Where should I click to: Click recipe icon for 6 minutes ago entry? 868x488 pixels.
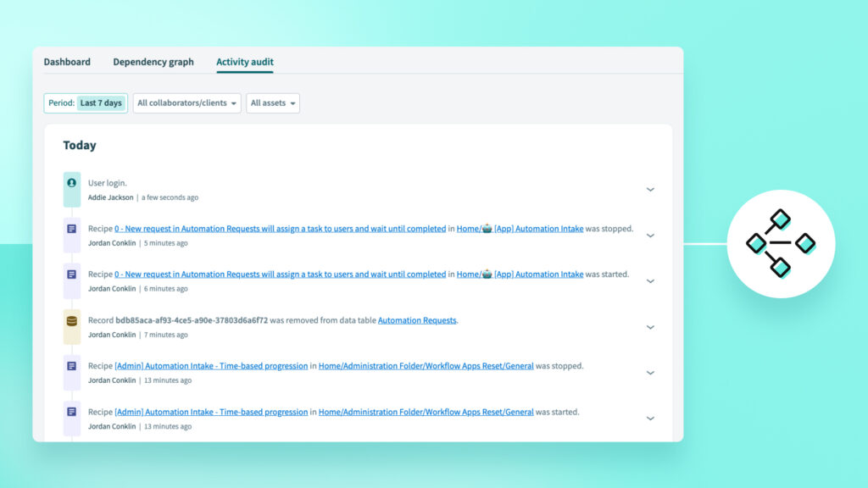click(x=72, y=274)
